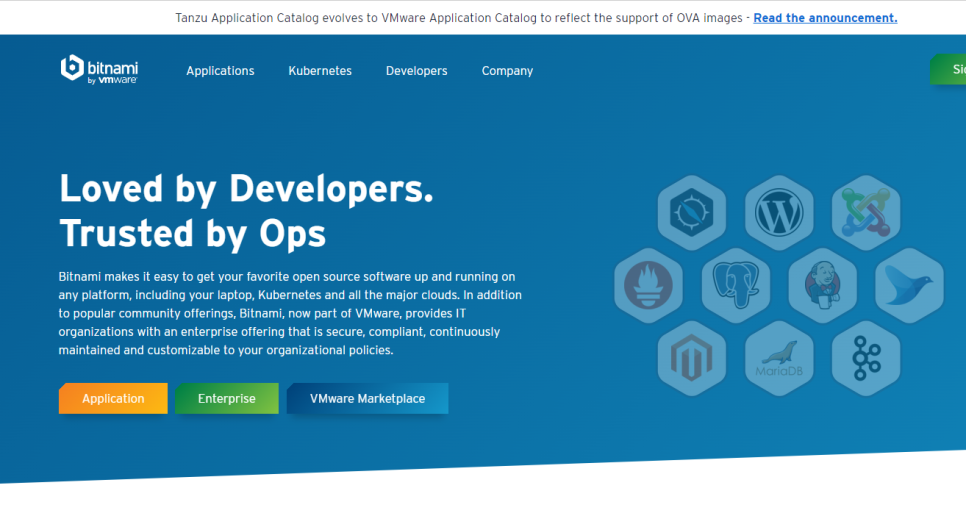Click the VMware Marketplace button

click(x=367, y=398)
